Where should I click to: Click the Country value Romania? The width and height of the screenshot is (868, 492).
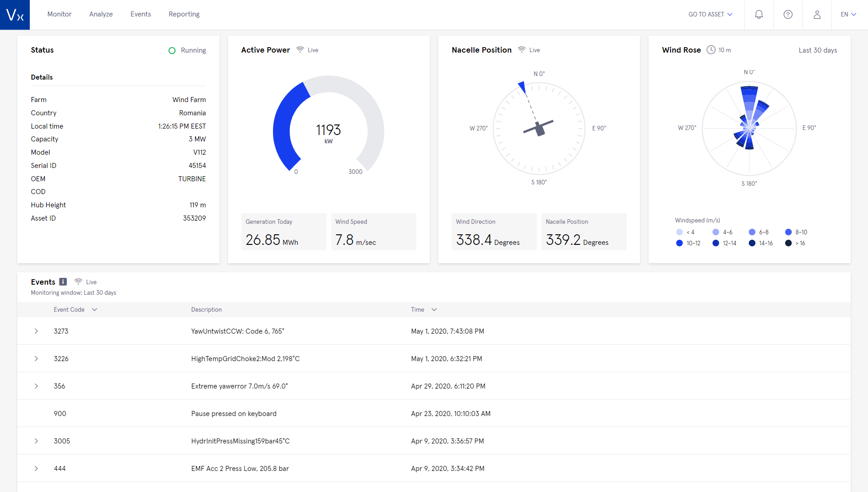click(x=192, y=113)
